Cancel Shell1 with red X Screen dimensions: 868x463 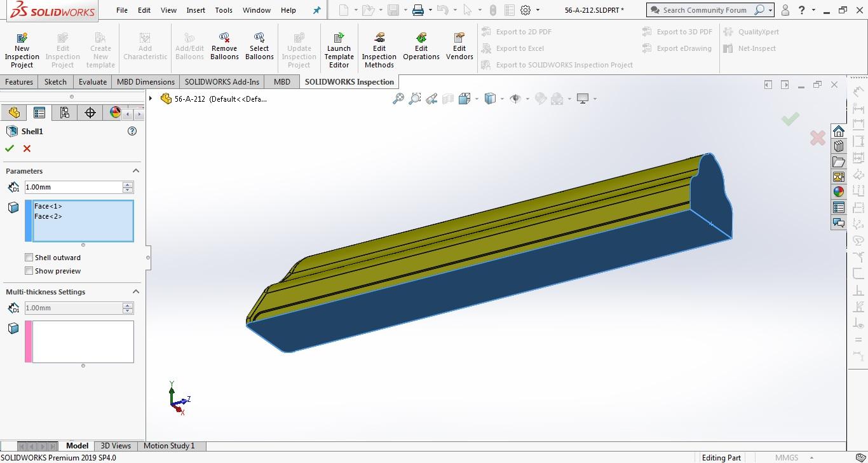click(27, 148)
